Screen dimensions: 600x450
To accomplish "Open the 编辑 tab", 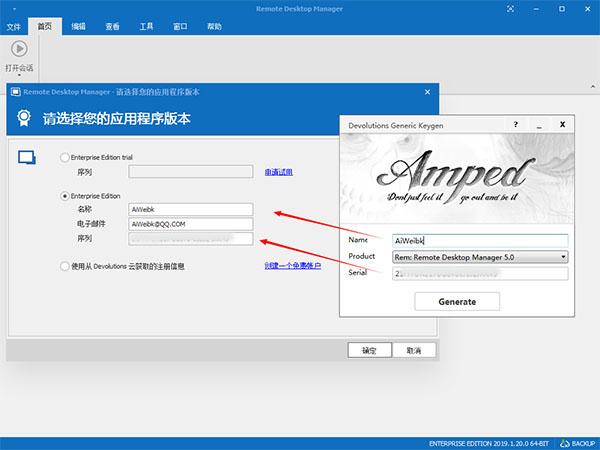I will click(78, 26).
